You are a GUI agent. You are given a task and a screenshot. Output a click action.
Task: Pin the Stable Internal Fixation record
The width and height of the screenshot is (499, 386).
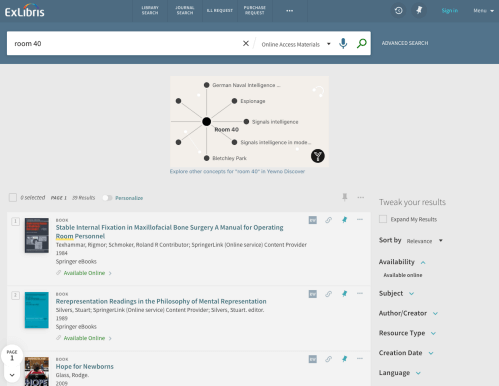344,220
